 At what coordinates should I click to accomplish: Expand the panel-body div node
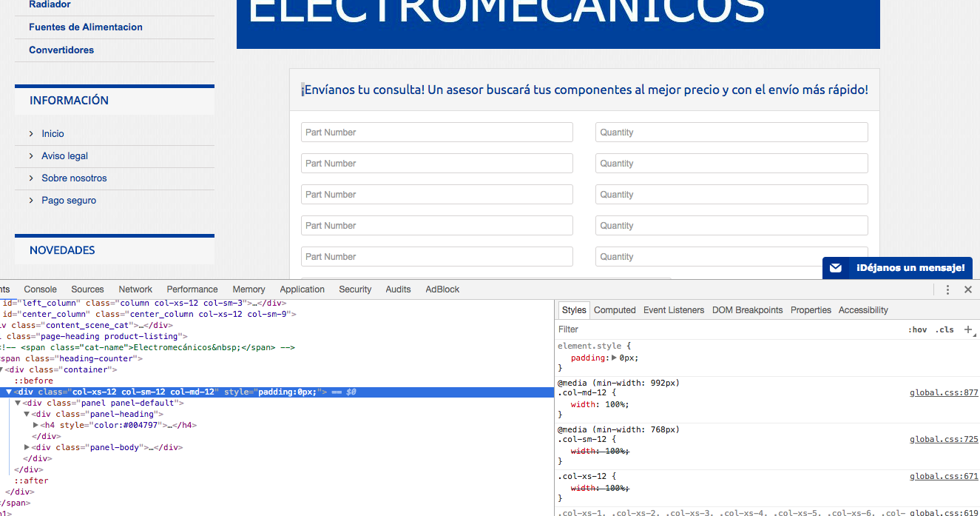(27, 448)
